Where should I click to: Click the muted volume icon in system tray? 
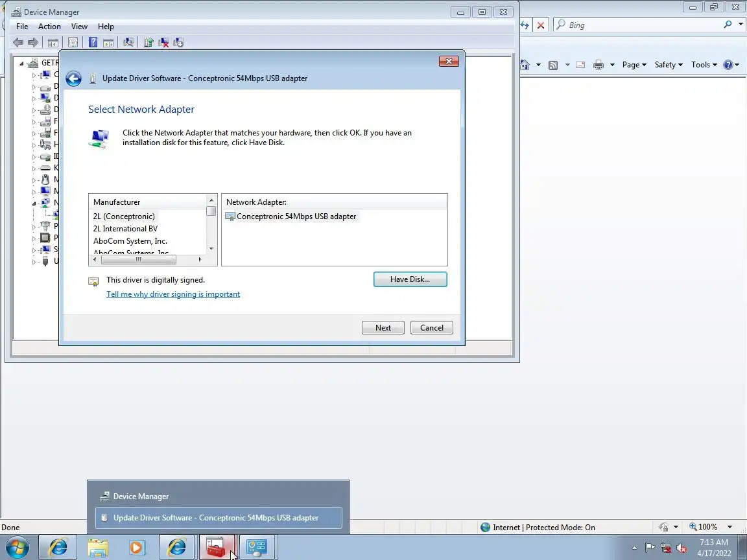tap(682, 548)
